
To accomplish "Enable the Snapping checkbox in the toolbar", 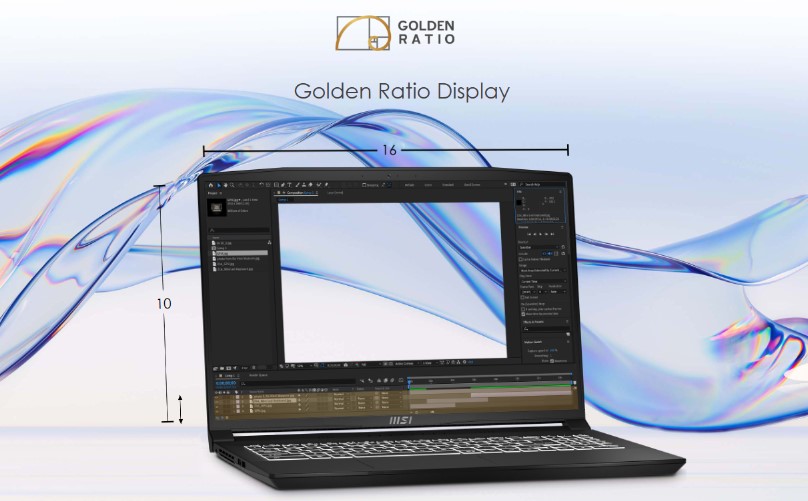I will (364, 185).
